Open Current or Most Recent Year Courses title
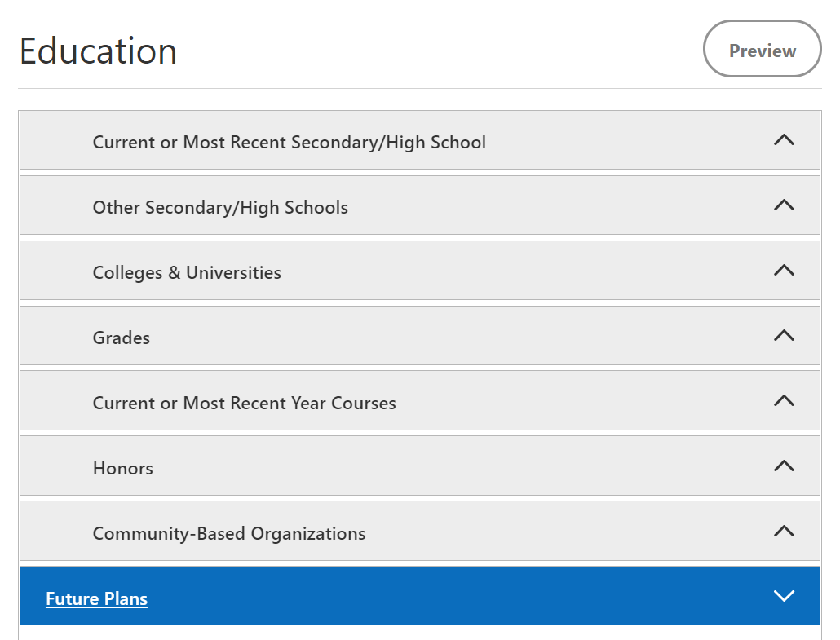Image resolution: width=840 pixels, height=640 pixels. click(244, 403)
